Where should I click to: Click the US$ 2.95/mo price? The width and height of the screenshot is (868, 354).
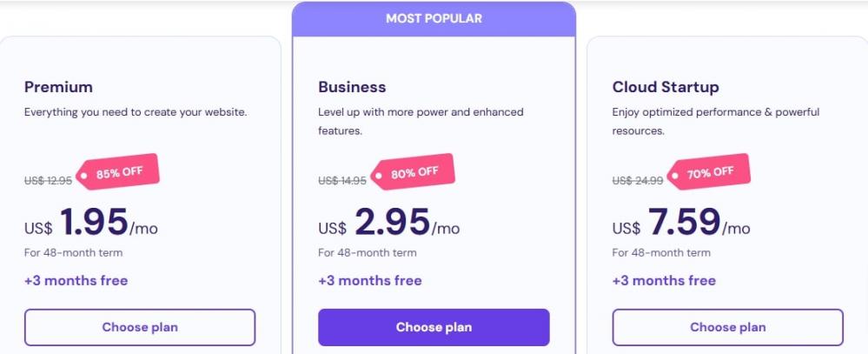point(388,224)
